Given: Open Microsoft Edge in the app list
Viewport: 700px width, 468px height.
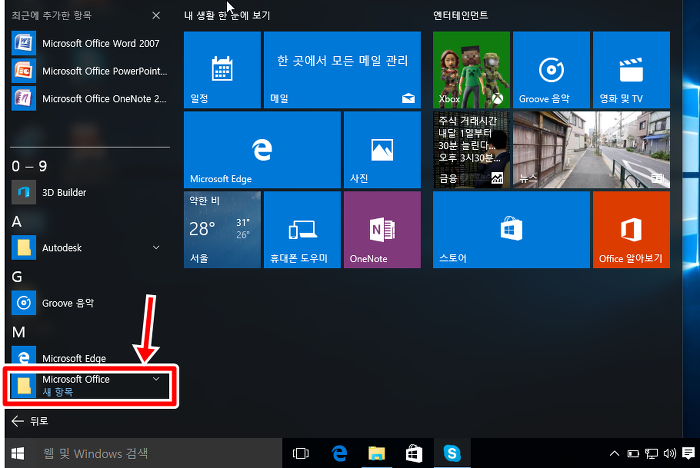Looking at the screenshot, I should click(90, 357).
